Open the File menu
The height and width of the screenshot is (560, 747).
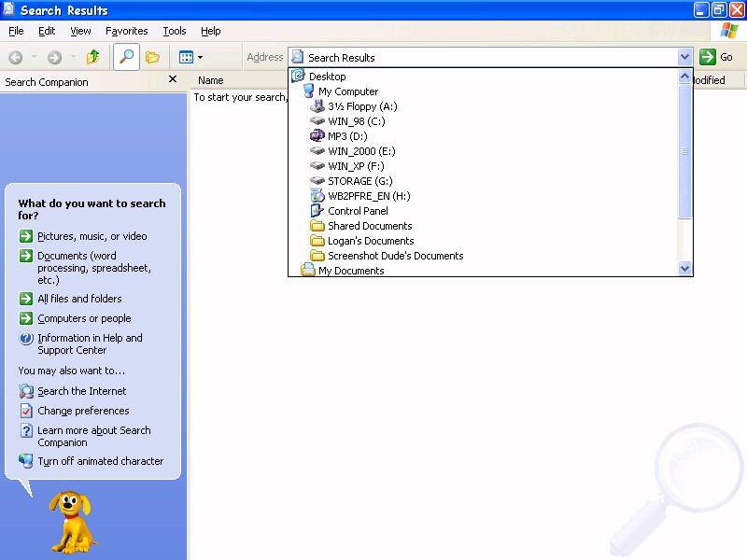(x=16, y=31)
